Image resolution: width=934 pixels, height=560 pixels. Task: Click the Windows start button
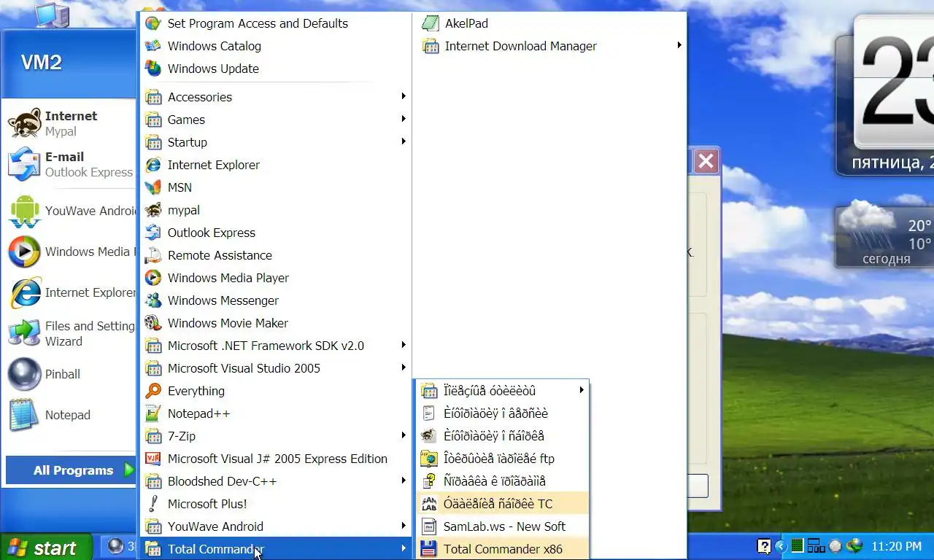46,548
